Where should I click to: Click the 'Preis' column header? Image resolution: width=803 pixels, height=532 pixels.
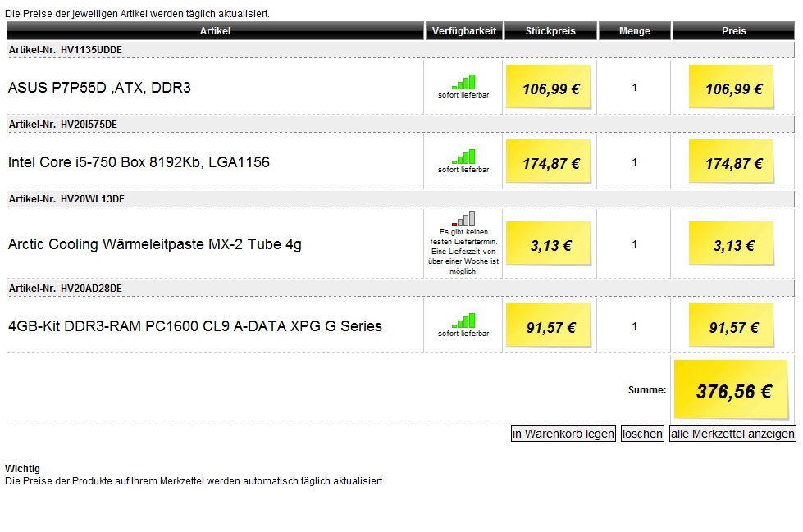coord(733,30)
